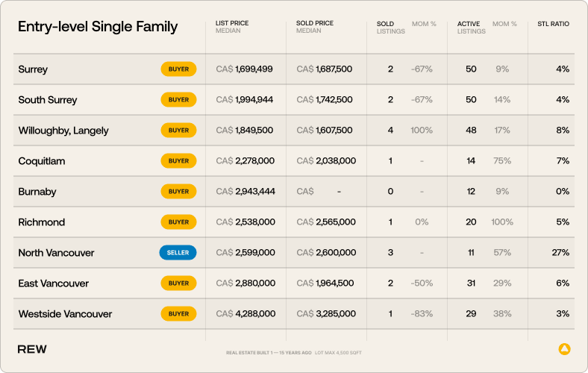This screenshot has width=588, height=373.
Task: Click Coquitlam list price CA$ 2,278,000
Action: point(245,161)
